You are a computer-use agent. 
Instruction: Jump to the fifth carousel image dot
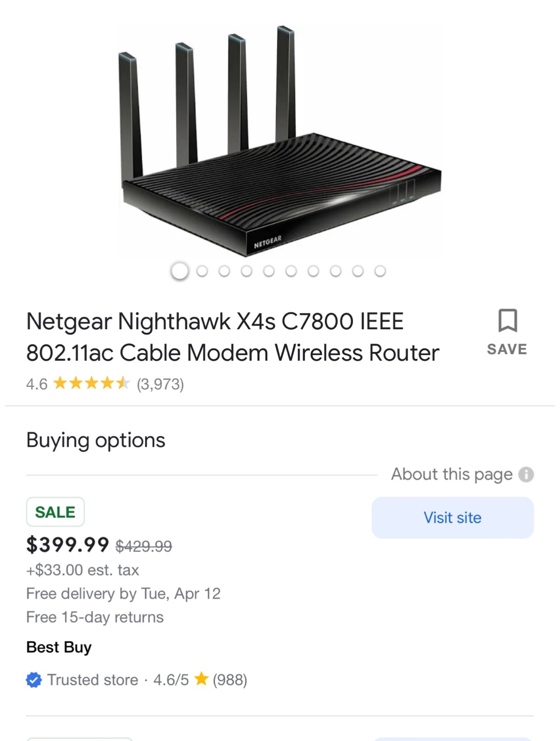tap(269, 271)
